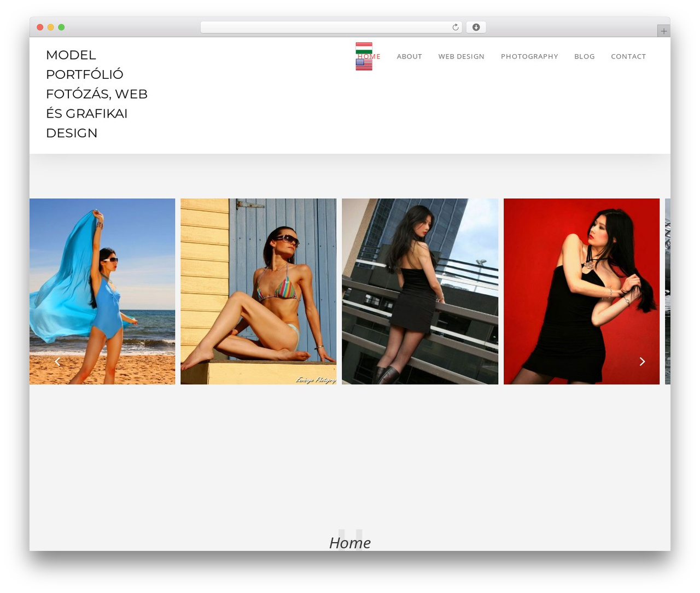700x593 pixels.
Task: Open the blue swimsuit beach photo
Action: pos(102,292)
